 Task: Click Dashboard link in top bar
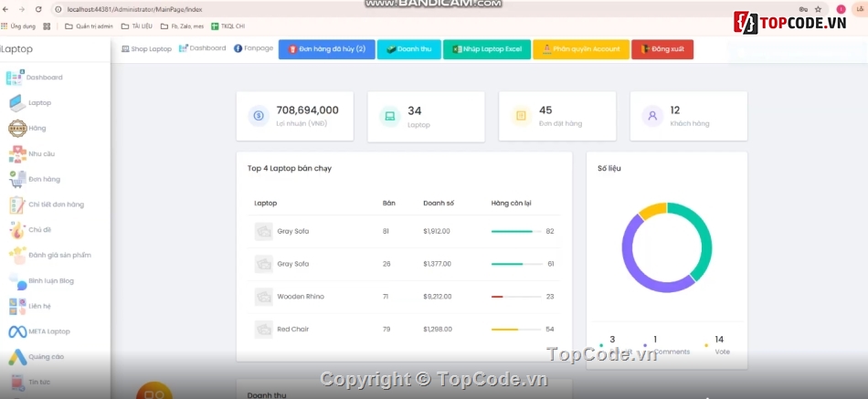[x=202, y=48]
